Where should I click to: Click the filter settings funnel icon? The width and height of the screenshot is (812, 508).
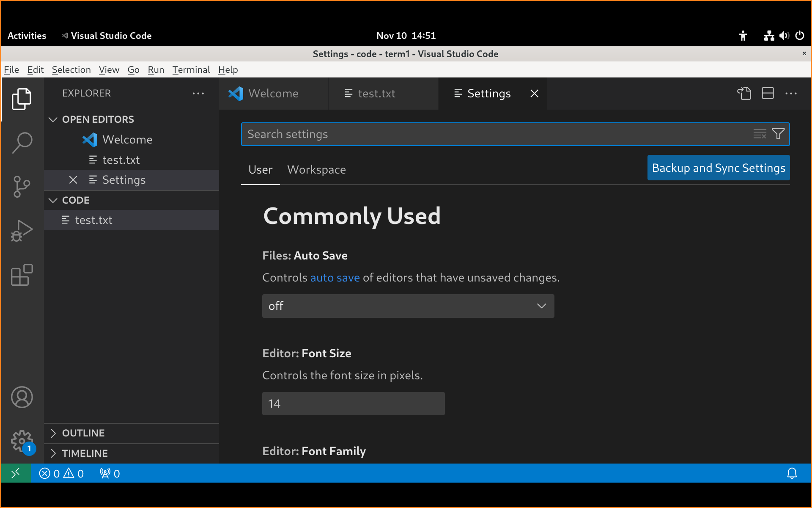pyautogui.click(x=778, y=134)
